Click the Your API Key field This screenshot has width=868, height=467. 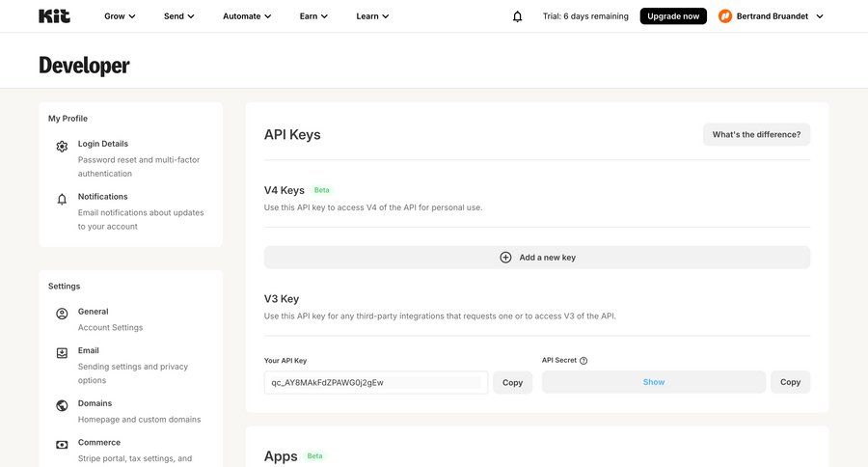click(376, 382)
